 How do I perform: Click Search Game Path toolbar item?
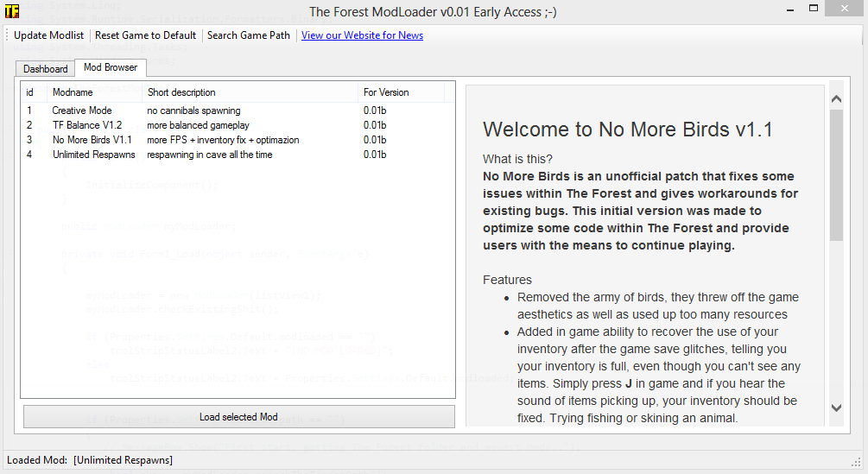(249, 35)
